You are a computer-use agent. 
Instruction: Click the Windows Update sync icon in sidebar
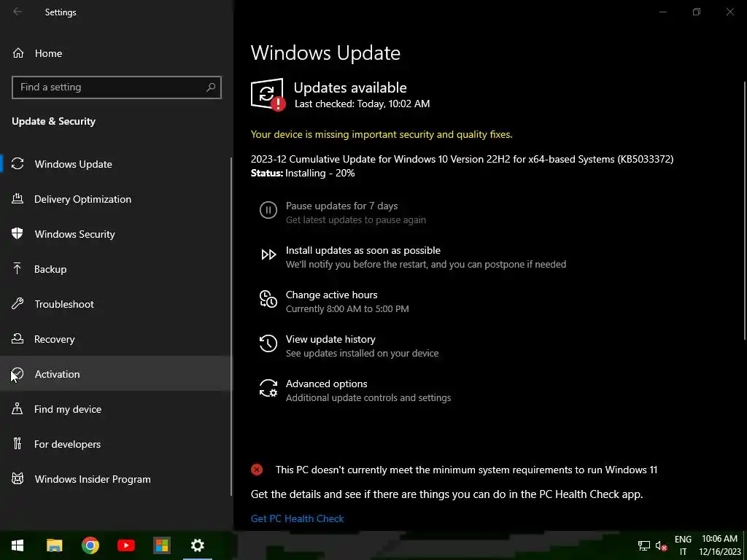tap(18, 164)
